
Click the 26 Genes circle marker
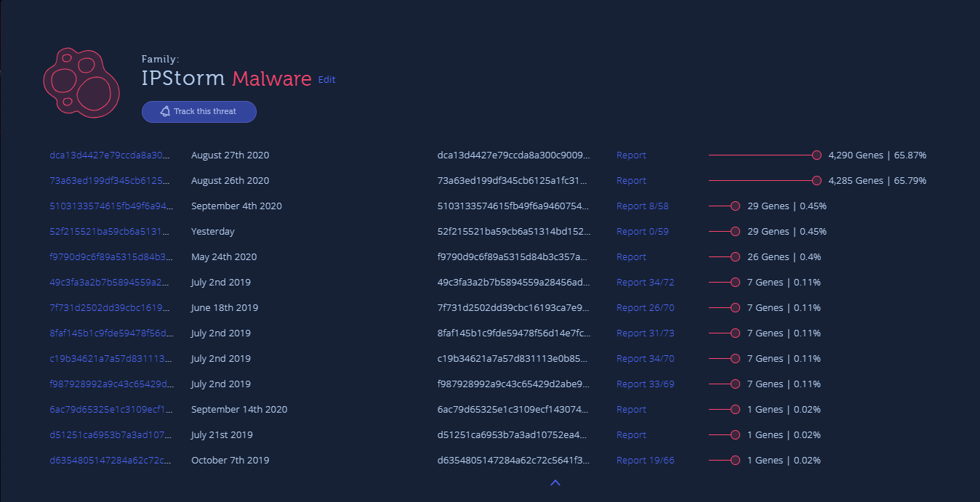click(735, 257)
